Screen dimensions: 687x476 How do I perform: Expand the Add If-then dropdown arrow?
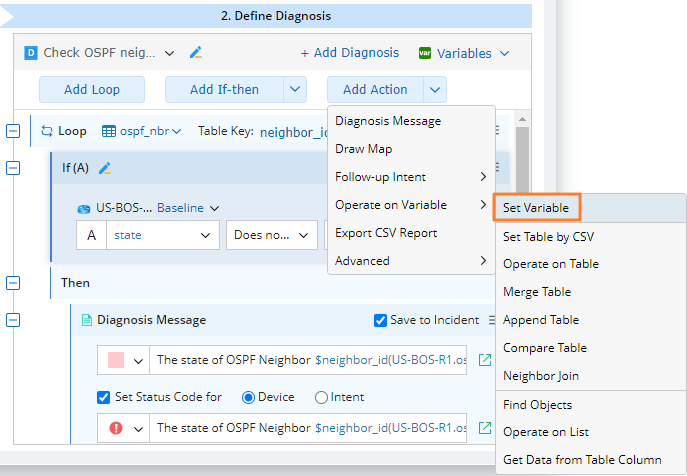click(x=295, y=89)
